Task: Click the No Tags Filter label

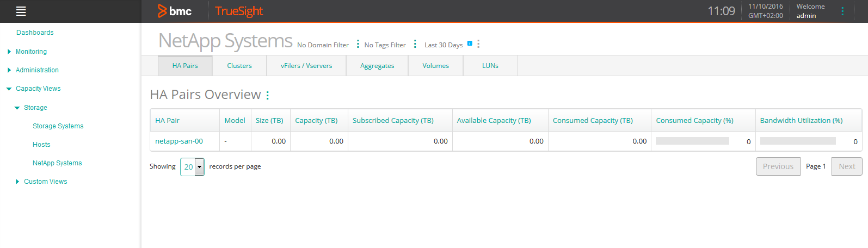Action: [x=385, y=45]
